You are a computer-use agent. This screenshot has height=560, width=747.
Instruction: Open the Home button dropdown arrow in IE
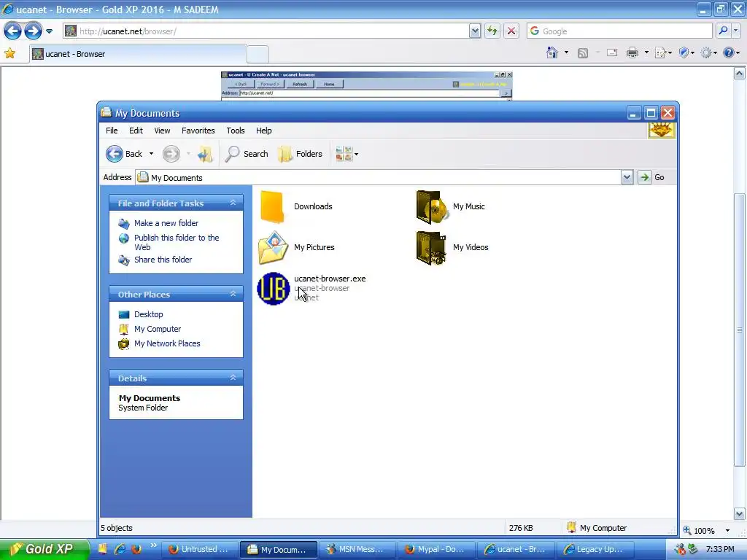pyautogui.click(x=566, y=52)
